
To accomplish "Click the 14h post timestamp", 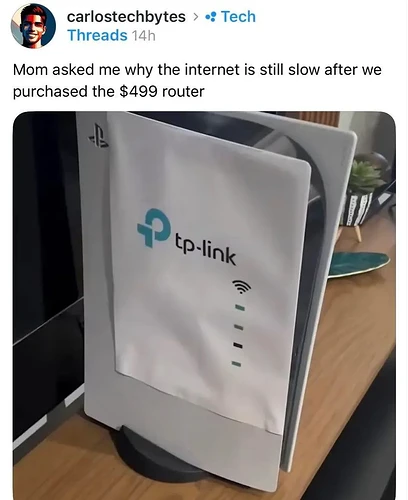I will click(143, 35).
